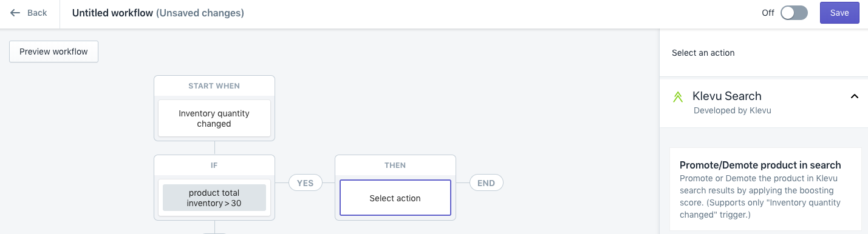Select the Inventory quantity changed trigger
This screenshot has width=868, height=234.
(214, 118)
